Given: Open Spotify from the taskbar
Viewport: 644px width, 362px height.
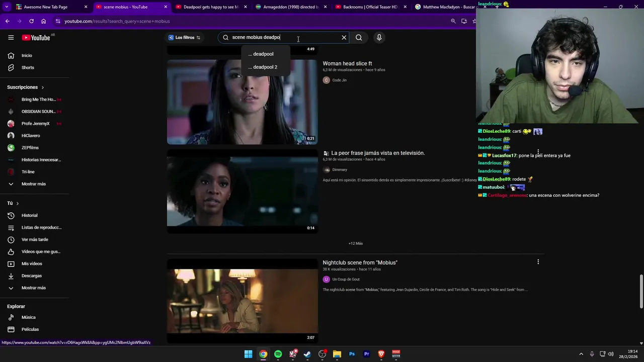Looking at the screenshot, I should point(278,354).
